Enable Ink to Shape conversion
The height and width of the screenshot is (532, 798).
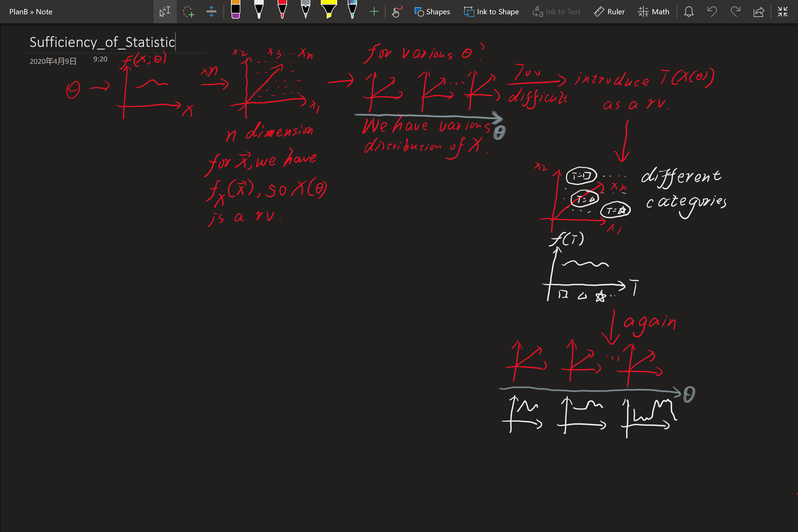(x=491, y=11)
